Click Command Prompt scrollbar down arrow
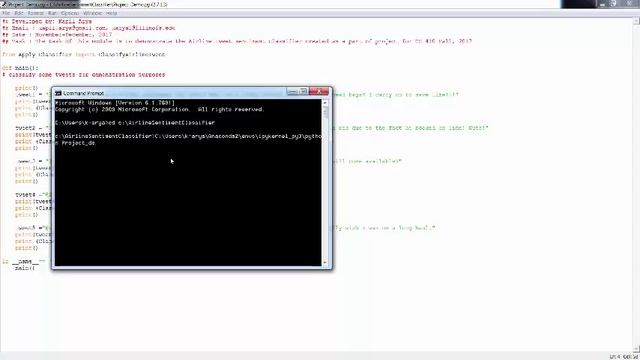 (x=325, y=262)
